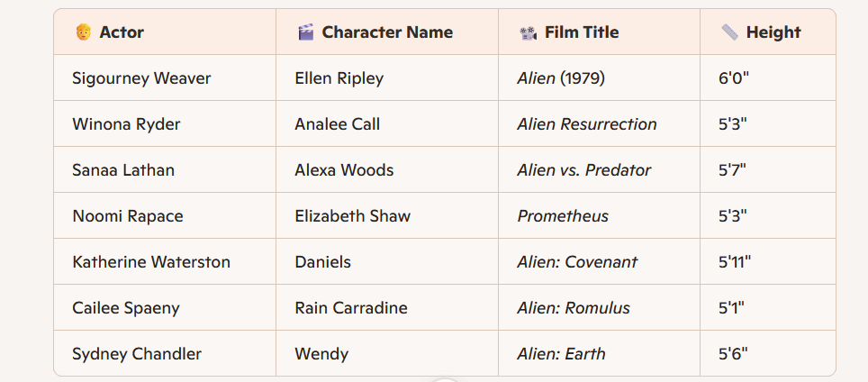868x382 pixels.
Task: Select the Rain Carradine character cell
Action: pos(387,308)
